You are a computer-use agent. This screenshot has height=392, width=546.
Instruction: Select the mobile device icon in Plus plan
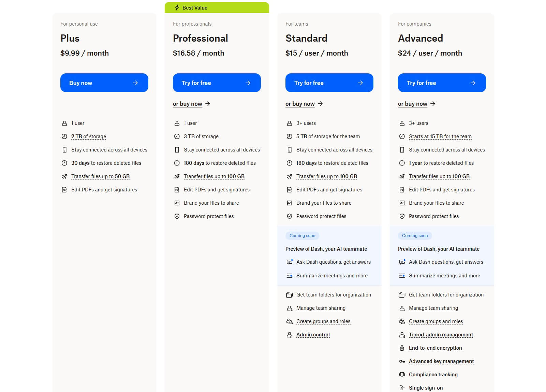click(64, 149)
